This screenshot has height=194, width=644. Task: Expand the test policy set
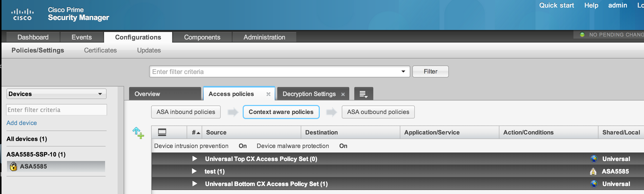pyautogui.click(x=194, y=171)
